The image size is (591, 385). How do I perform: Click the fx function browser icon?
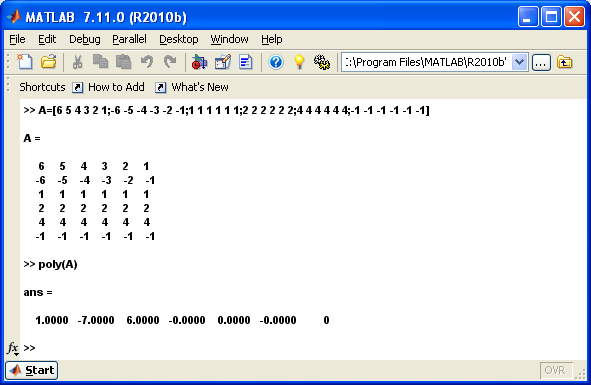[13, 348]
